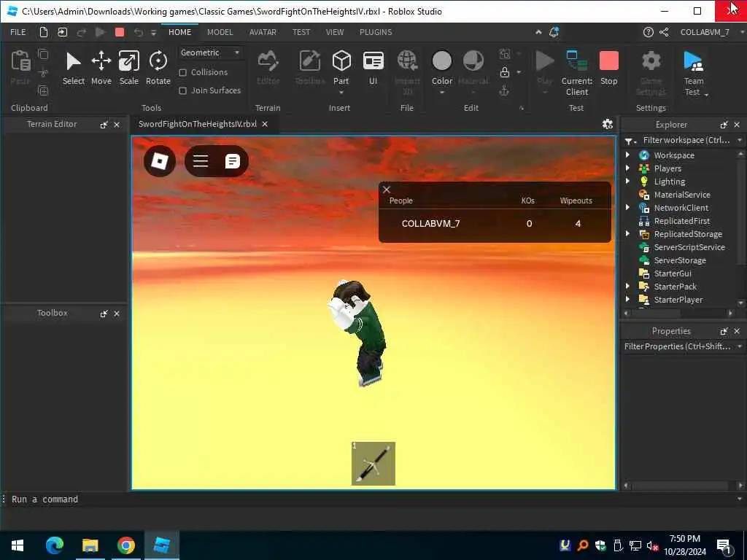This screenshot has width=747, height=560.
Task: Click the notifications bell icon
Action: pyautogui.click(x=554, y=32)
